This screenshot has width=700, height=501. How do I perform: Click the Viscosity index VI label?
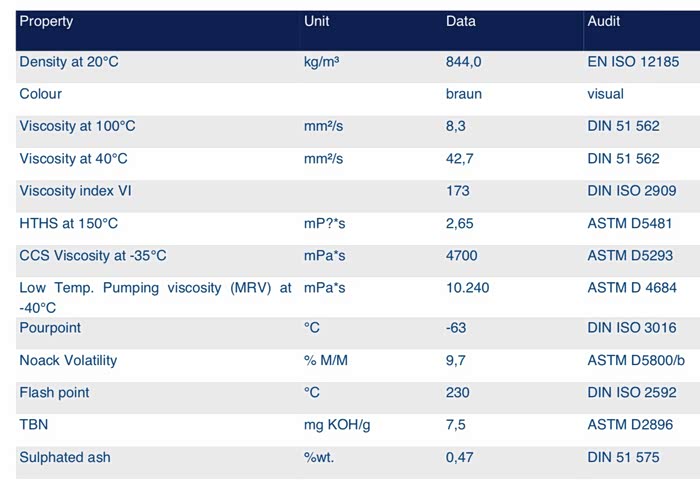[75, 191]
